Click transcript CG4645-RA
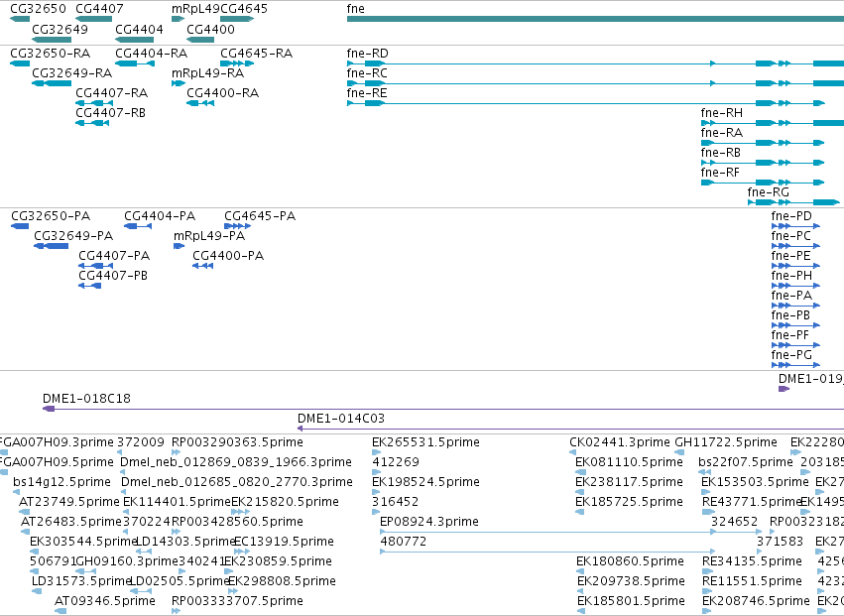The width and height of the screenshot is (844, 616). click(x=256, y=54)
